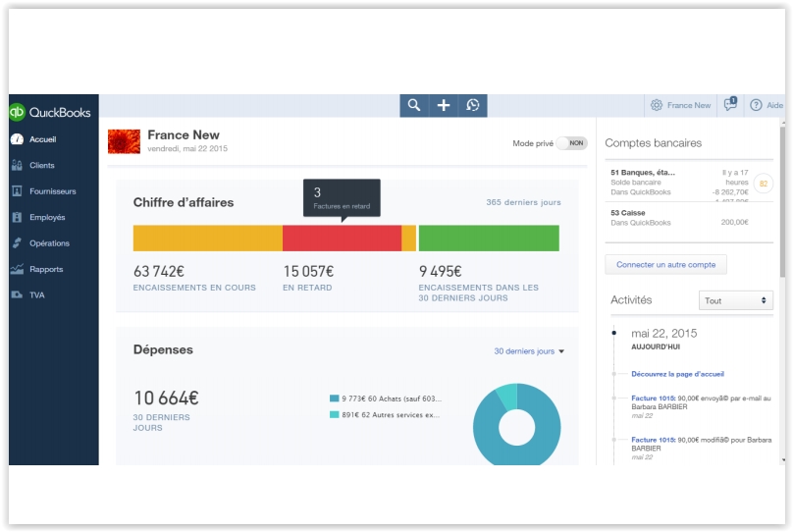Viewport: 793px width, 532px height.
Task: Click the France New company settings label
Action: pos(689,105)
